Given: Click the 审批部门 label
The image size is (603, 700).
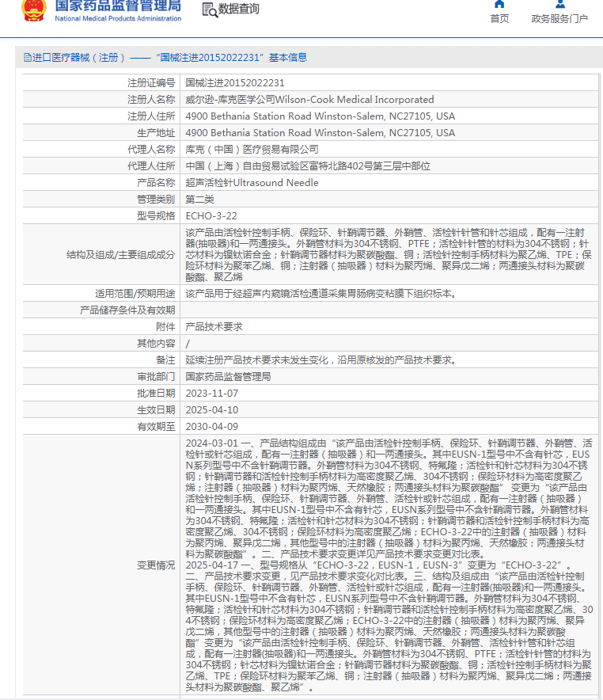Looking at the screenshot, I should click(156, 377).
